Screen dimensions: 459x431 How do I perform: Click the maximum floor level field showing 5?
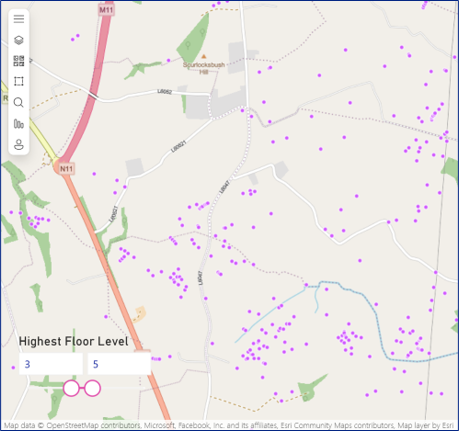(119, 364)
